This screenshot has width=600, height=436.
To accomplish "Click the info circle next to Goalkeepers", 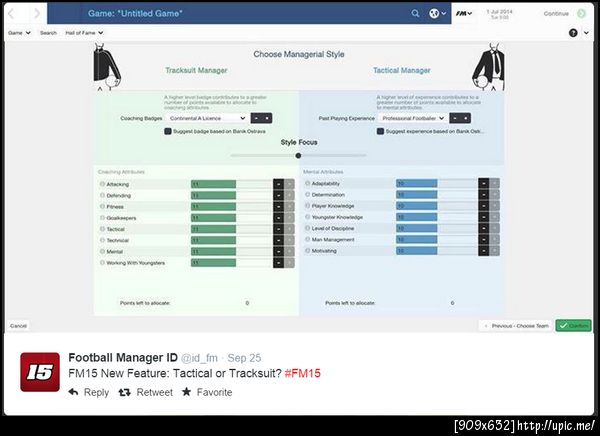I will pyautogui.click(x=102, y=218).
